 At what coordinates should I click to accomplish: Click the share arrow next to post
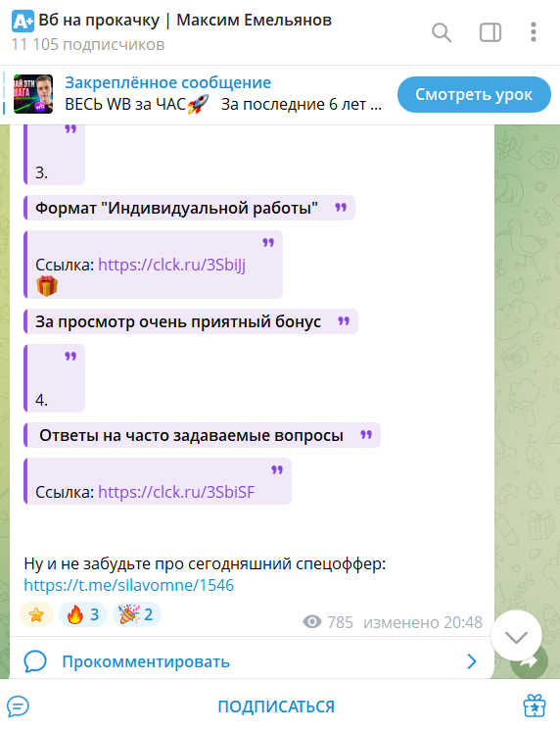pos(530,661)
